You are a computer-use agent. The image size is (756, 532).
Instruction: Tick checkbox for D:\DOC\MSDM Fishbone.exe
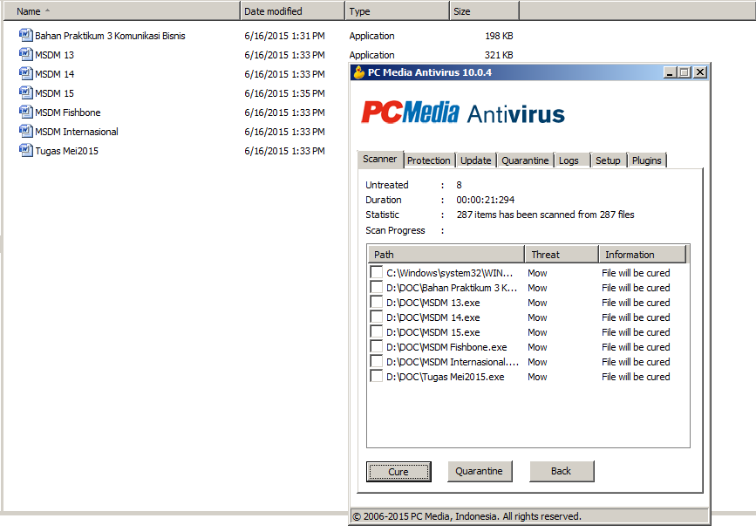(376, 346)
